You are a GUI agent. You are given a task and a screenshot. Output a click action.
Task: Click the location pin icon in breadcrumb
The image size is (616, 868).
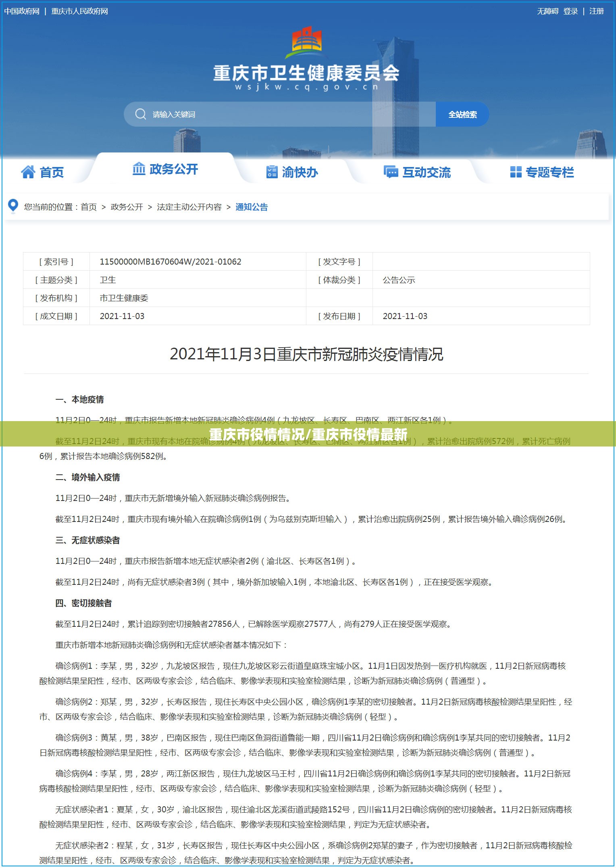click(x=13, y=206)
